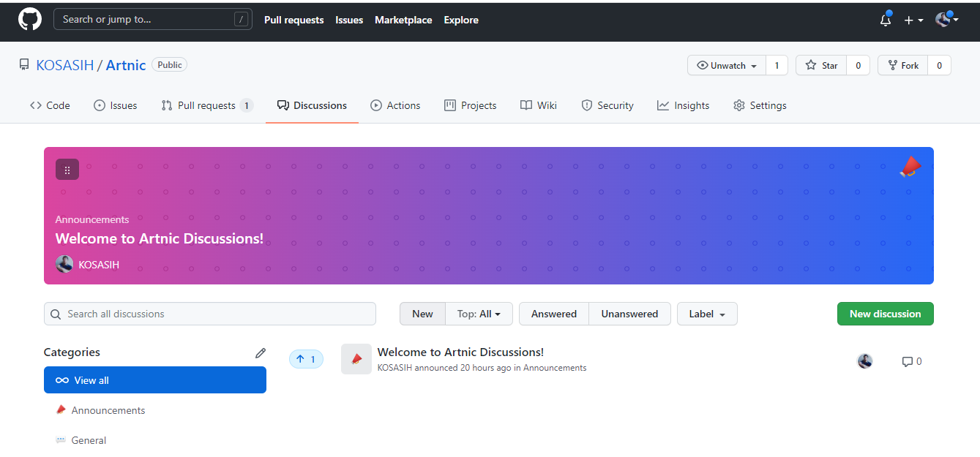Open the repository Settings tab
Image resolution: width=980 pixels, height=457 pixels.
coord(760,105)
